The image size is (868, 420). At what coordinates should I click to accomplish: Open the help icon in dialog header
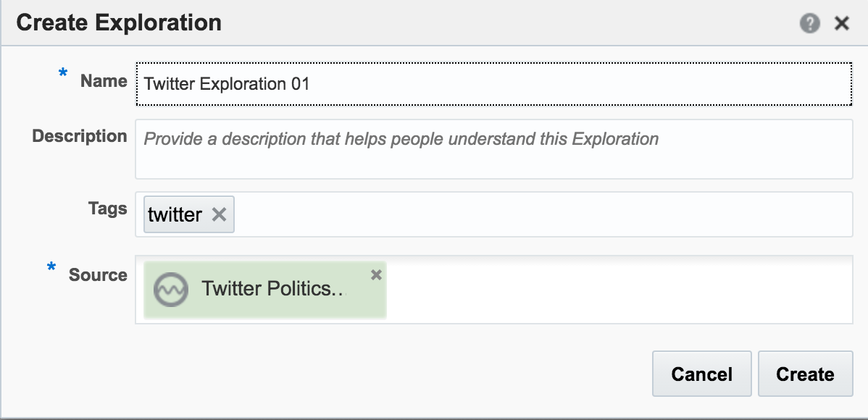tap(809, 24)
